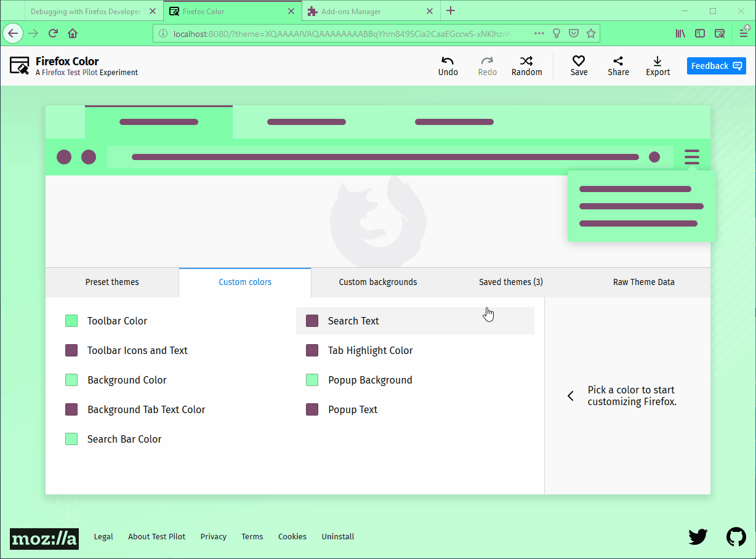
Task: Click the browser forward arrow
Action: [33, 33]
